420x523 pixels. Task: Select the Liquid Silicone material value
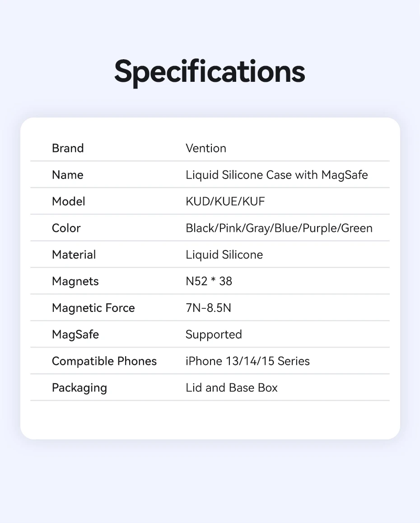click(224, 255)
